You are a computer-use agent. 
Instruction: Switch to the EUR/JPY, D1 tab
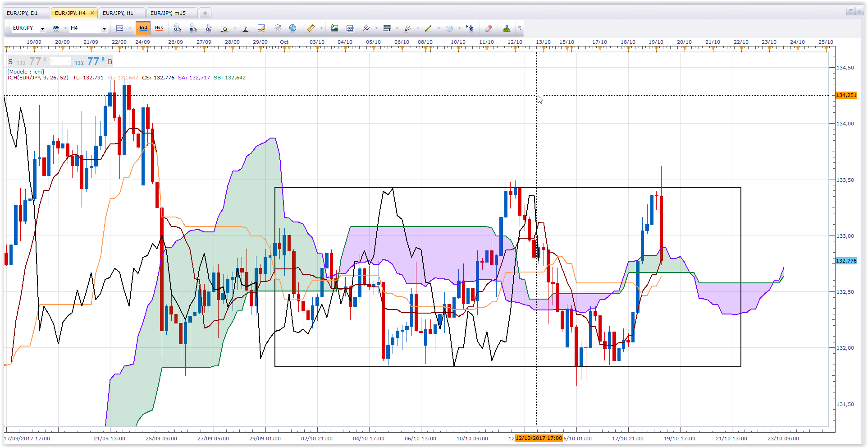click(x=26, y=13)
